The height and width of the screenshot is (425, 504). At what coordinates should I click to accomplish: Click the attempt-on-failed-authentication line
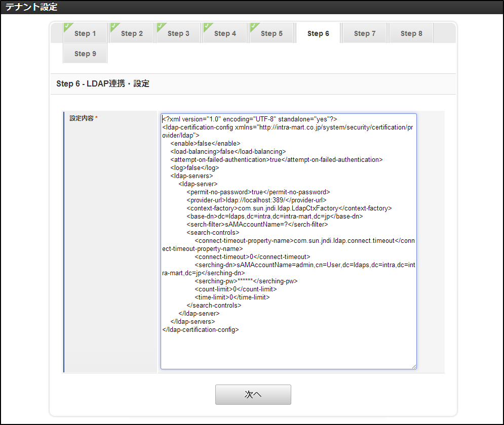(x=277, y=159)
